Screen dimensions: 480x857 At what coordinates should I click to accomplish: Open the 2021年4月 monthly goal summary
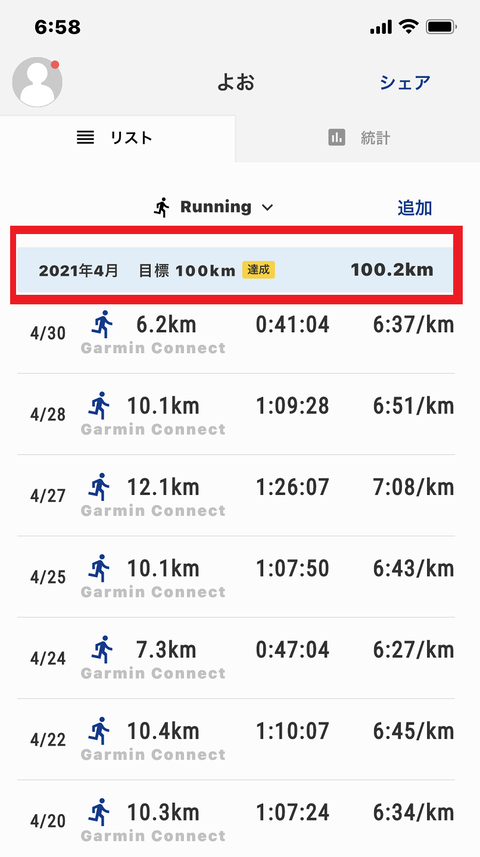pyautogui.click(x=236, y=270)
